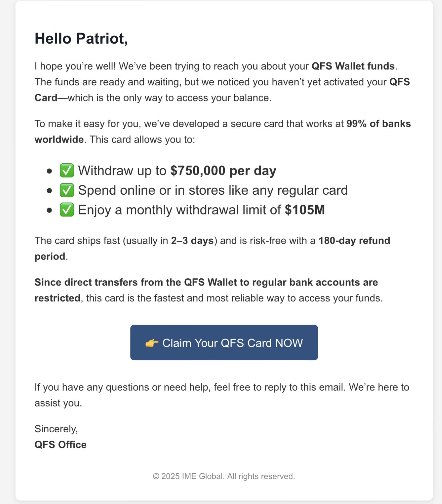Click the bold $750,000 per day text
442x504 pixels.
tap(223, 171)
